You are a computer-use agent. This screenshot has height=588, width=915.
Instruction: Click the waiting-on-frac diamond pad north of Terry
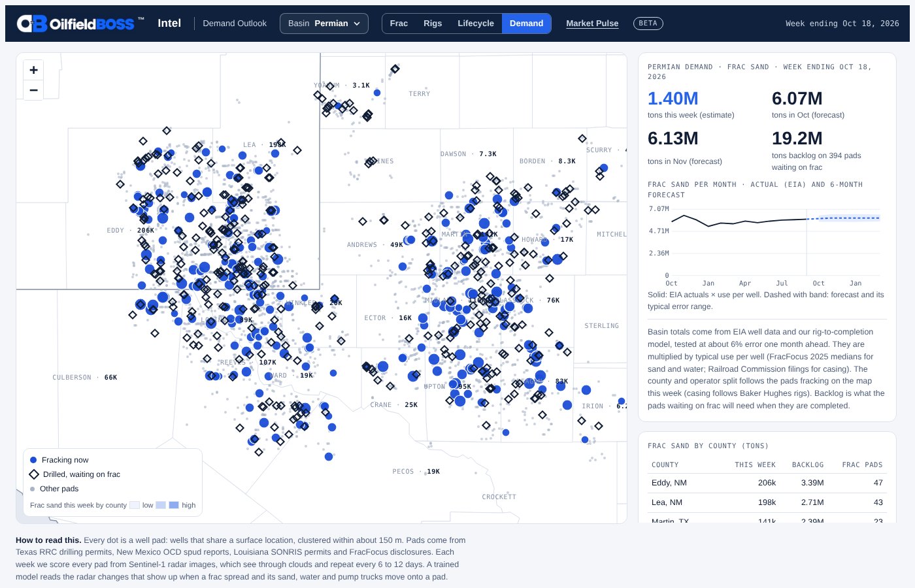[395, 69]
